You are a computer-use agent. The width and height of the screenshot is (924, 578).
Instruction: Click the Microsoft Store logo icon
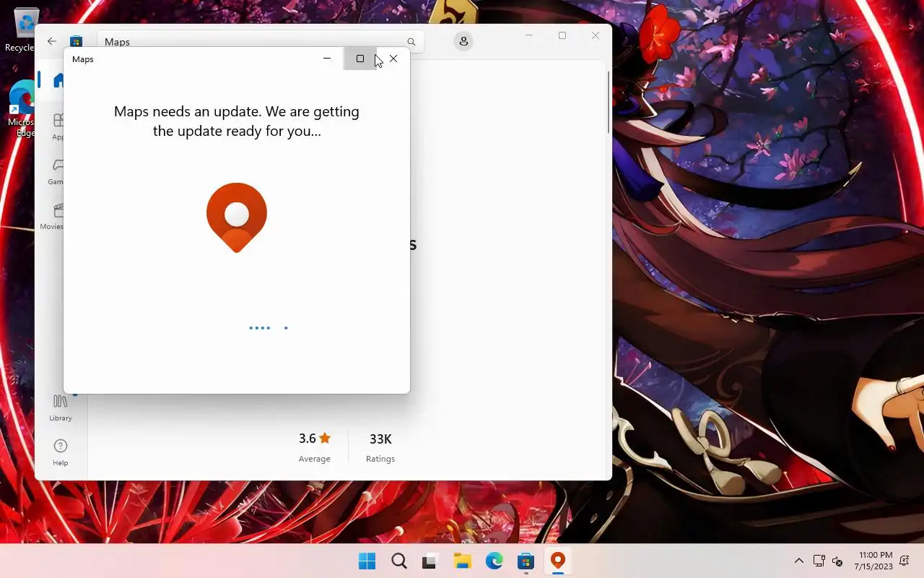pos(76,41)
